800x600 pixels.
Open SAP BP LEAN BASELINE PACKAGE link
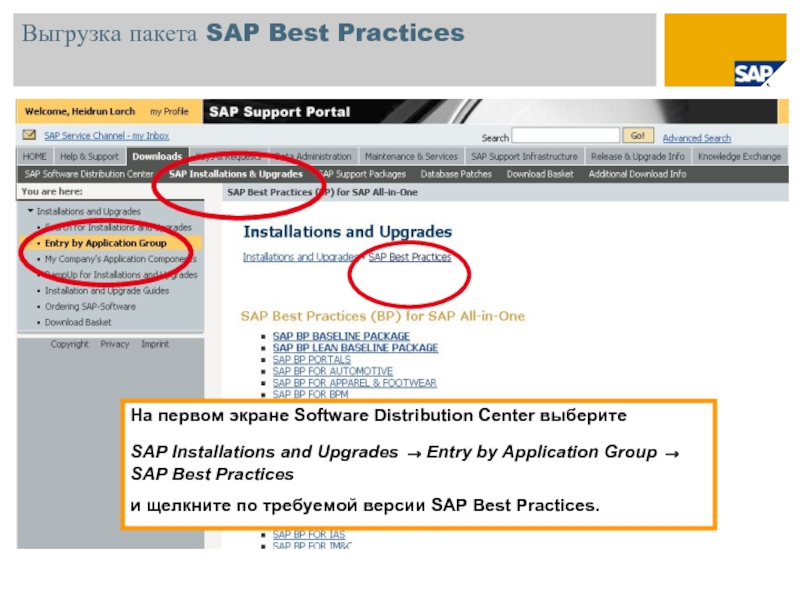pos(355,347)
